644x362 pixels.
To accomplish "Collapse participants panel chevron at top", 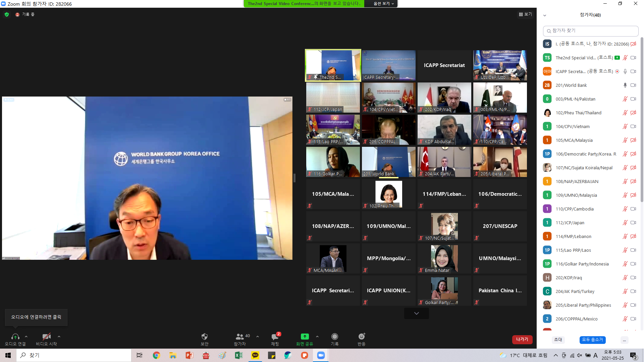I will pyautogui.click(x=545, y=15).
